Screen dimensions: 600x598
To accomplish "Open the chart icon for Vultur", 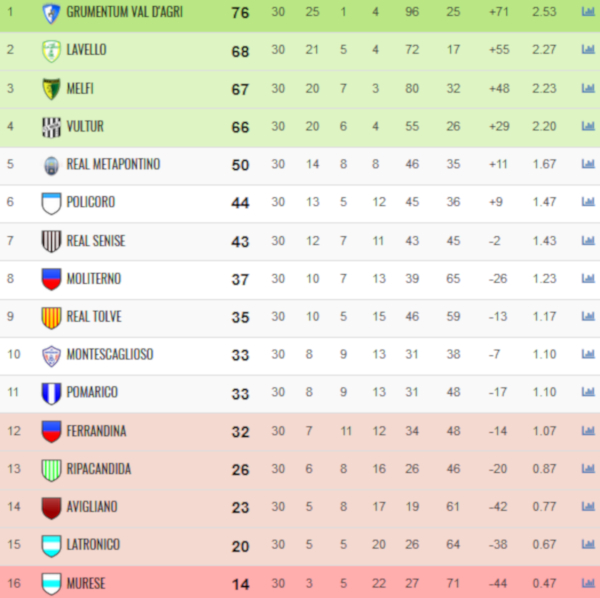I will click(x=588, y=126).
